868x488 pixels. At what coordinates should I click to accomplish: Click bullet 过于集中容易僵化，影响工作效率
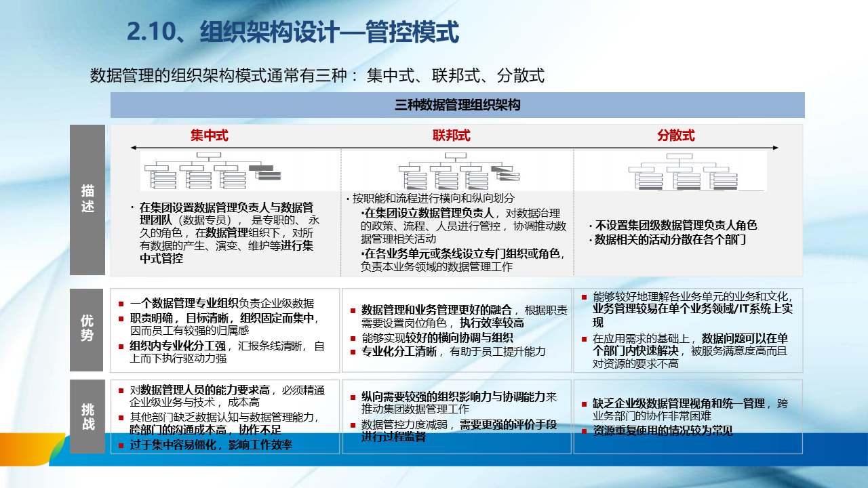[205, 445]
